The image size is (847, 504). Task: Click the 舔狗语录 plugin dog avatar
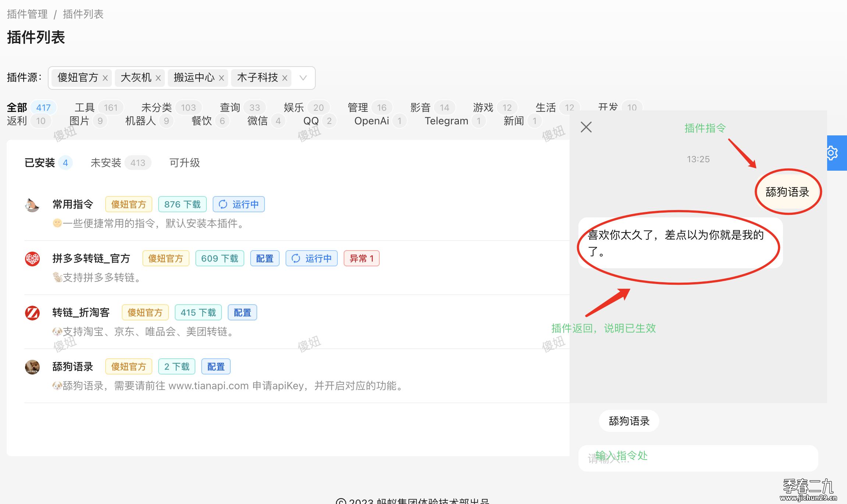click(x=32, y=367)
